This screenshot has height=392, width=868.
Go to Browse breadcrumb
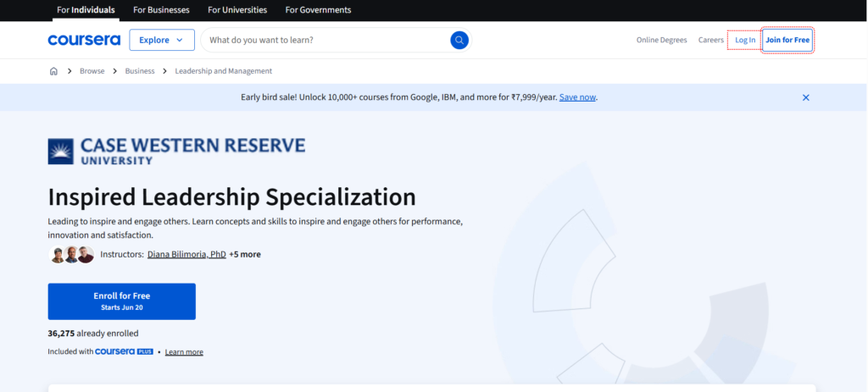coord(92,71)
